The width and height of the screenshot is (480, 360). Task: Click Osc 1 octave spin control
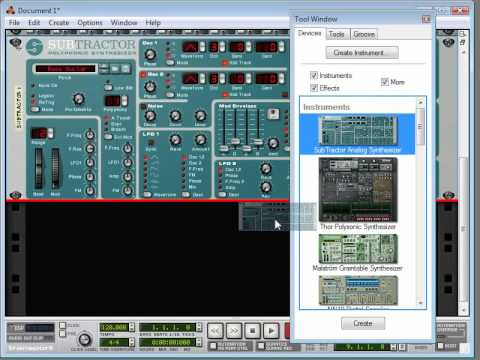tap(222, 47)
